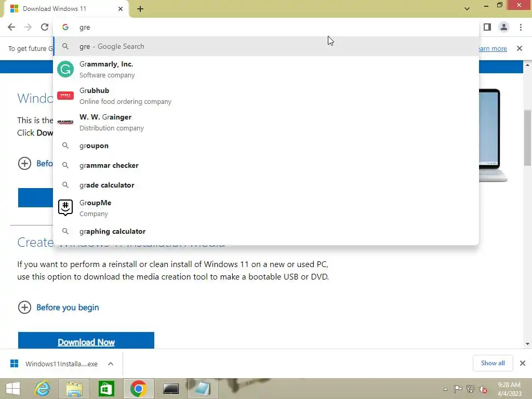Image resolution: width=532 pixels, height=399 pixels.
Task: Show hidden tray icons arrow
Action: [x=445, y=389]
